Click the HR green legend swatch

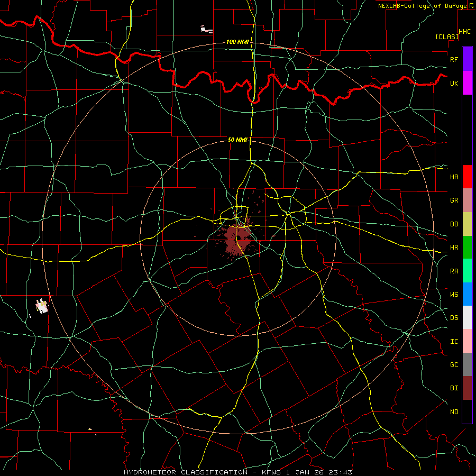click(467, 248)
